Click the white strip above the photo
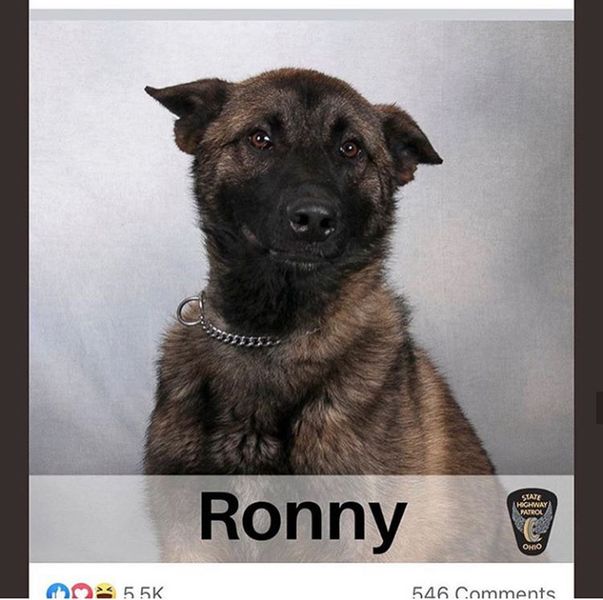 click(302, 5)
